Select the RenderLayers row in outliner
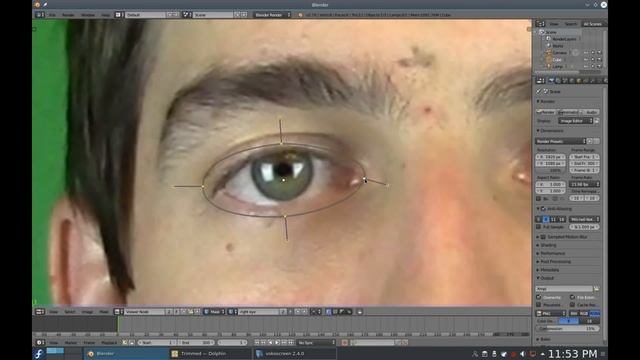The height and width of the screenshot is (360, 640). (564, 39)
